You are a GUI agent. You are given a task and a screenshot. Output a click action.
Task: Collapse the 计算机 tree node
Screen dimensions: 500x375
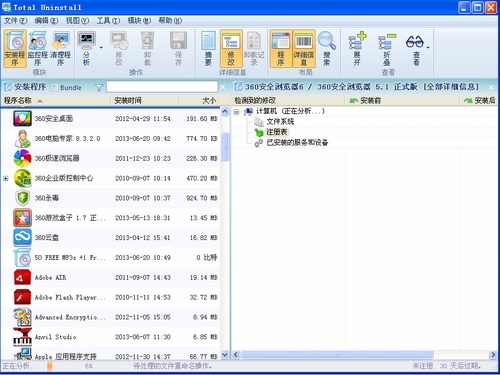[x=236, y=112]
